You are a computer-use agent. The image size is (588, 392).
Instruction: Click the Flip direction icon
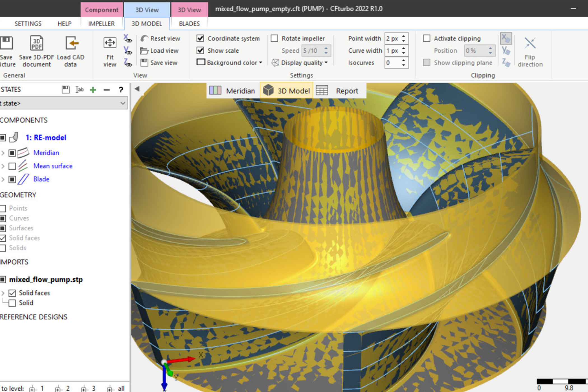point(530,43)
